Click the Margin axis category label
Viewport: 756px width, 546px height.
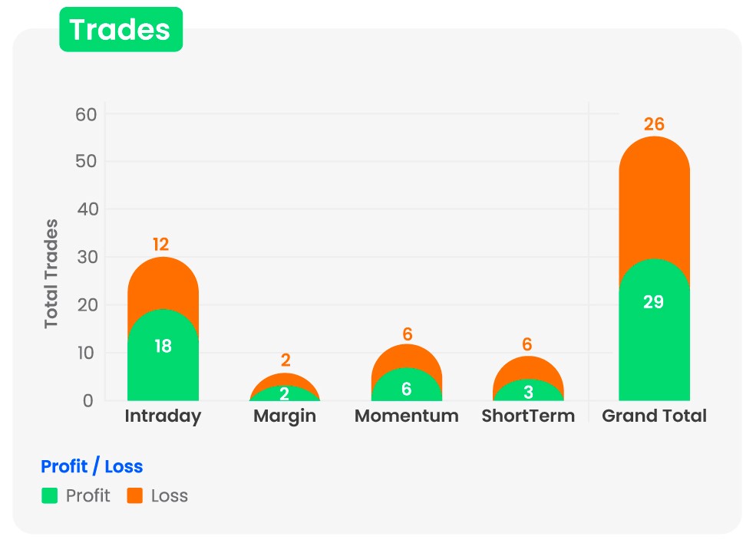pyautogui.click(x=285, y=416)
